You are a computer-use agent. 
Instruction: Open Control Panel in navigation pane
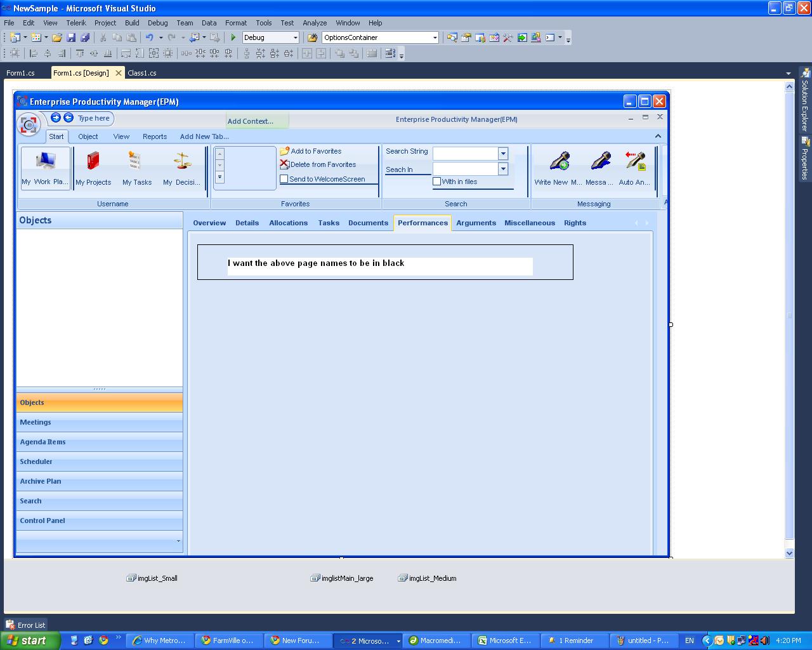(100, 521)
